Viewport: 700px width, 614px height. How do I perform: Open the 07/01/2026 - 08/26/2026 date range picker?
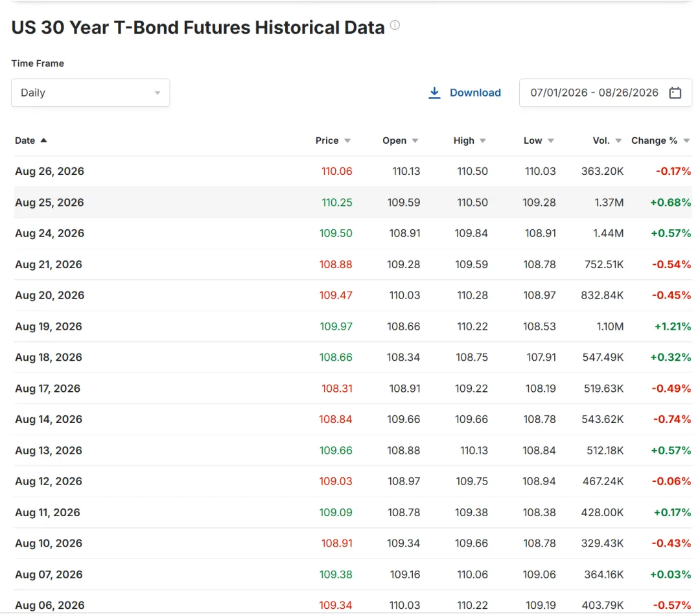tap(605, 93)
